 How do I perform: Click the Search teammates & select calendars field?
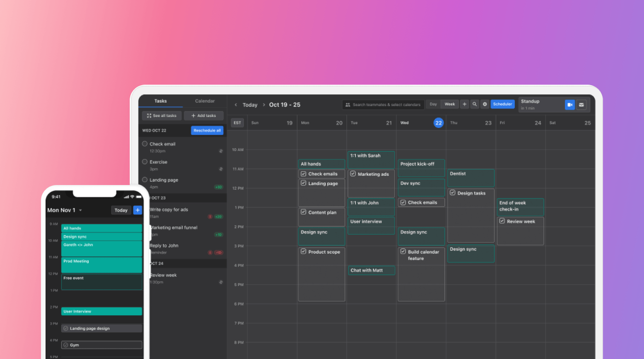tap(383, 105)
